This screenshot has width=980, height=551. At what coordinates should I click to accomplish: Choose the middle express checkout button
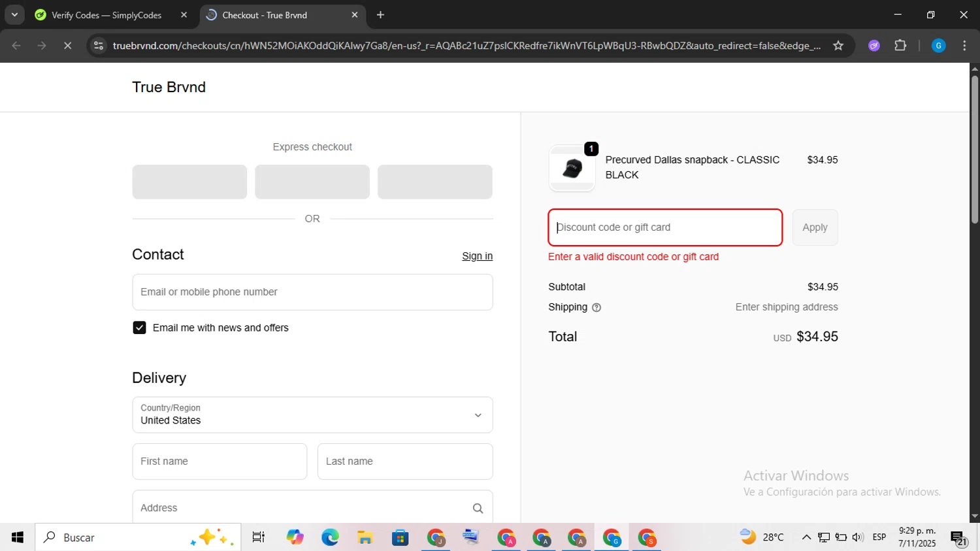(312, 182)
